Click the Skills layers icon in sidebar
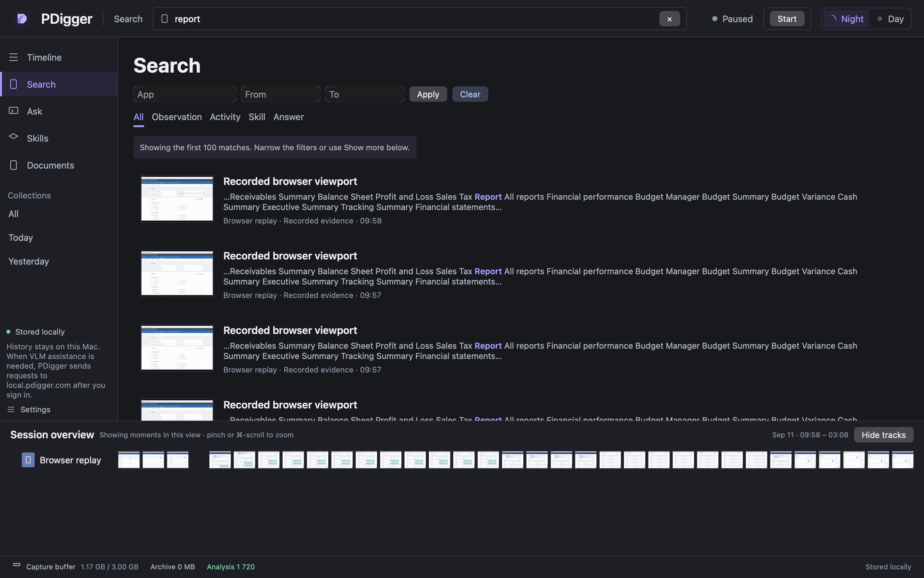Image resolution: width=924 pixels, height=578 pixels. [x=13, y=136]
